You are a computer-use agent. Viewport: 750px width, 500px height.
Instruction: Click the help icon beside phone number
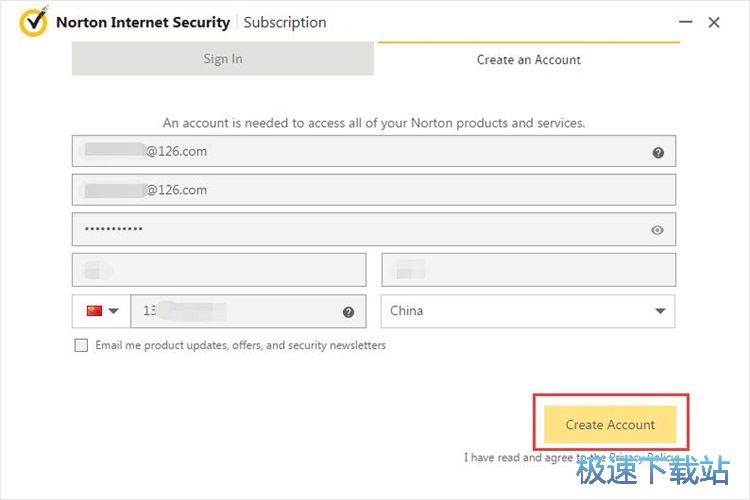tap(348, 312)
